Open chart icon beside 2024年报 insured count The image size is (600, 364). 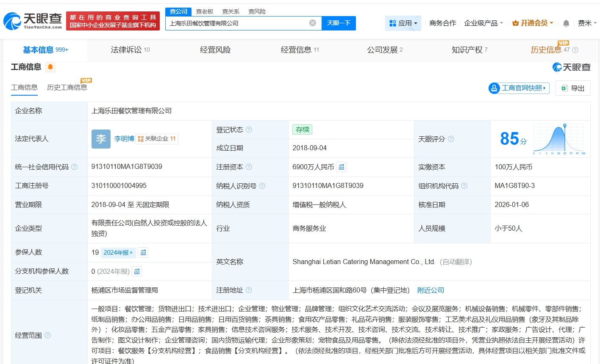pos(143,253)
